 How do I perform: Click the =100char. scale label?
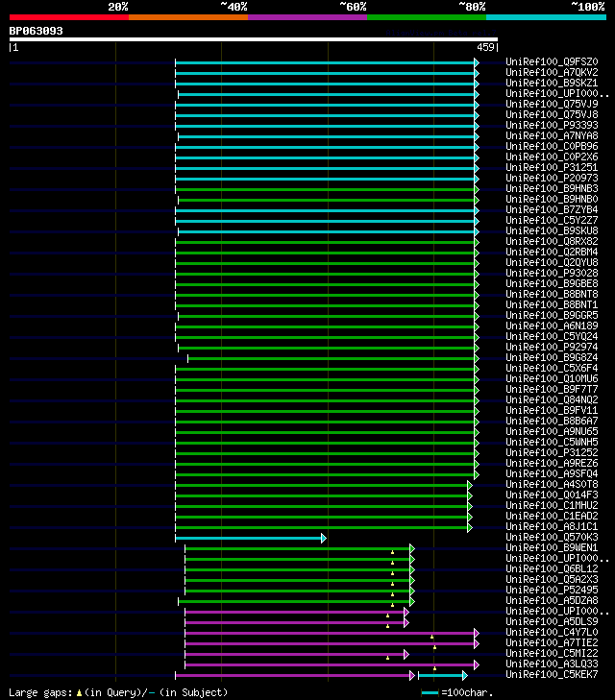coord(467,693)
